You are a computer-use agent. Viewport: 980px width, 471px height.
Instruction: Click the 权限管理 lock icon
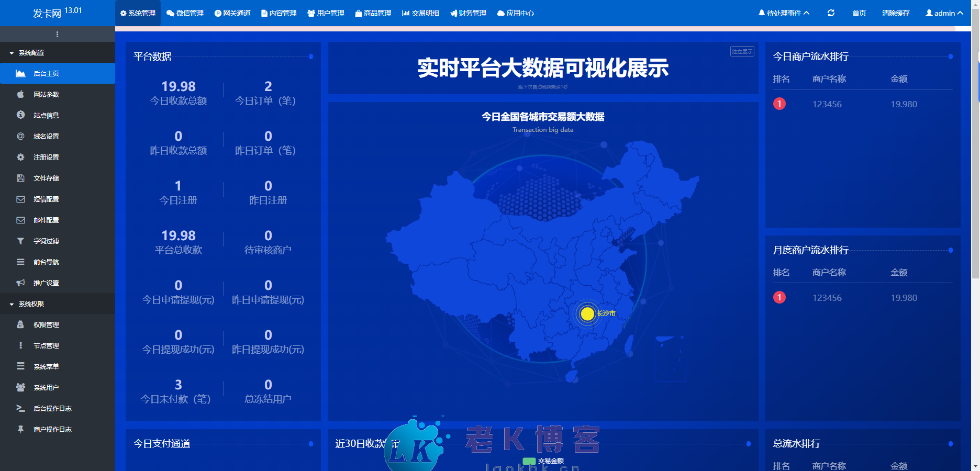pyautogui.click(x=20, y=324)
